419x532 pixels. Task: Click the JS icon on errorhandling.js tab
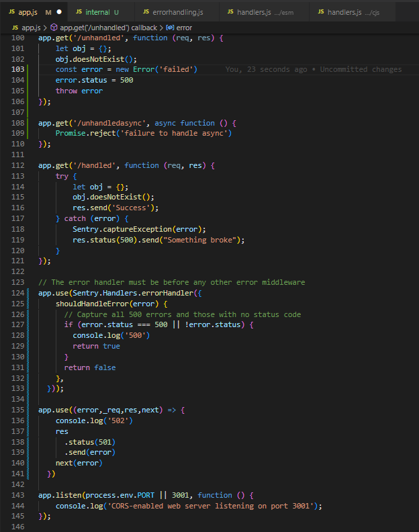[x=146, y=12]
